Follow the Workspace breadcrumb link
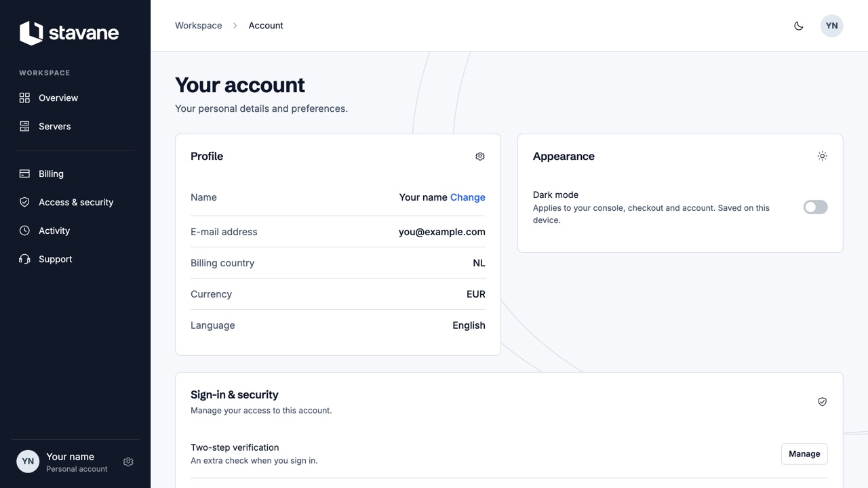 (199, 26)
